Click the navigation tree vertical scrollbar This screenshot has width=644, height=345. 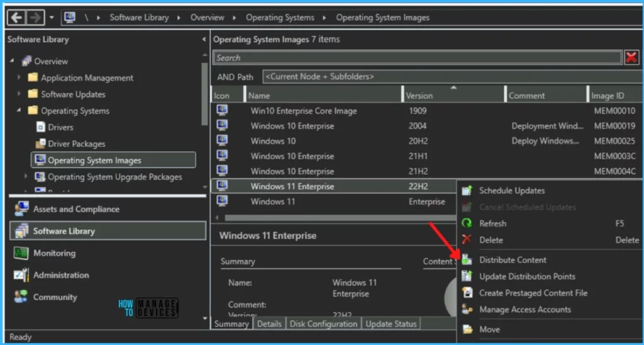pos(204,94)
